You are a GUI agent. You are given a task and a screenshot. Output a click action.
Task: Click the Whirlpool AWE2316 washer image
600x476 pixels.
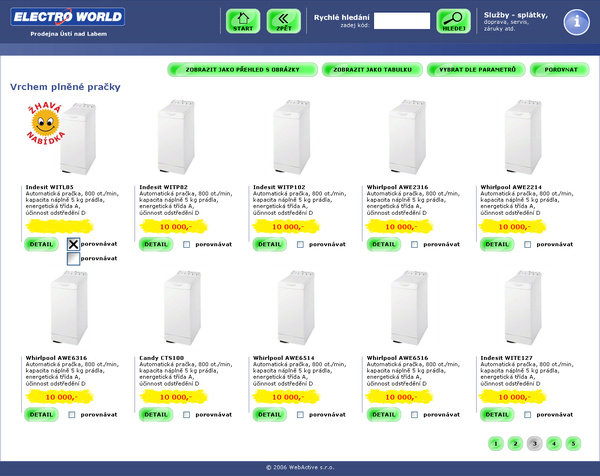click(408, 137)
